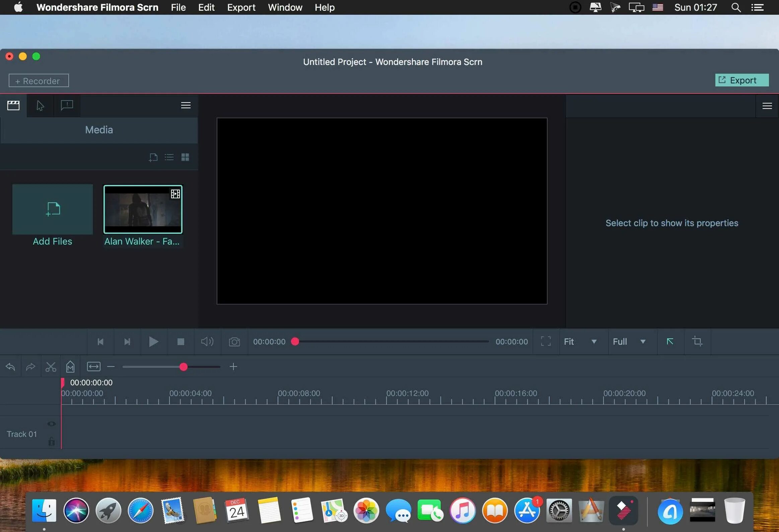Select the Alan Walker video thumbnail
Viewport: 779px width, 532px height.
pyautogui.click(x=143, y=209)
